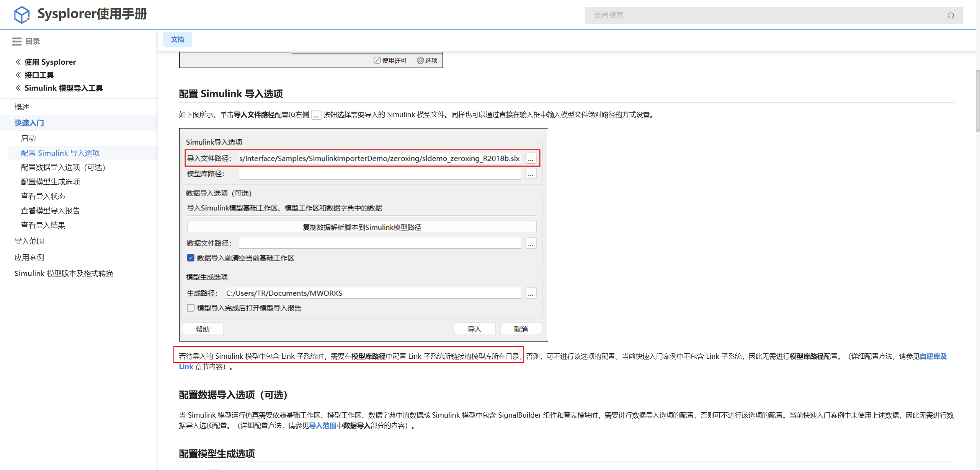Uncheck 数据导入前清空当前基础工作区 checkbox
980x470 pixels.
pos(191,258)
